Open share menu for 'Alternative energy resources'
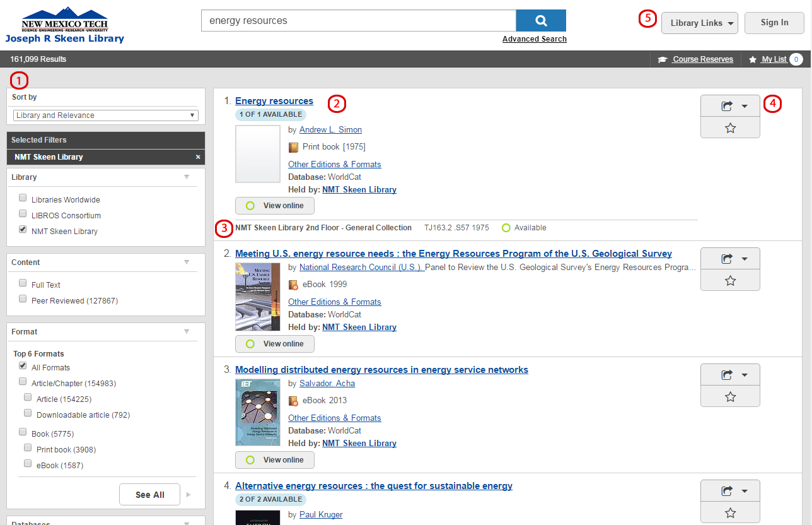Screen dimensions: 812x525 [730, 491]
